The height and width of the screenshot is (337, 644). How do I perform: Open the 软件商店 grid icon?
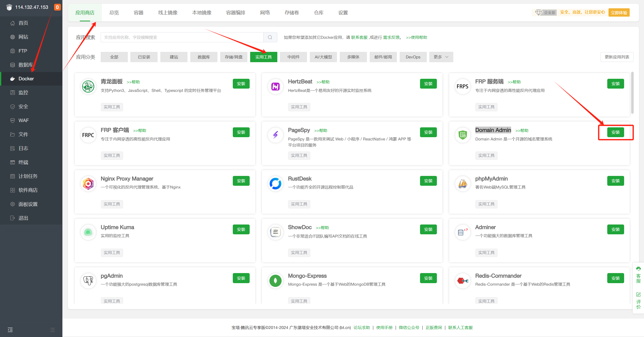click(x=13, y=190)
